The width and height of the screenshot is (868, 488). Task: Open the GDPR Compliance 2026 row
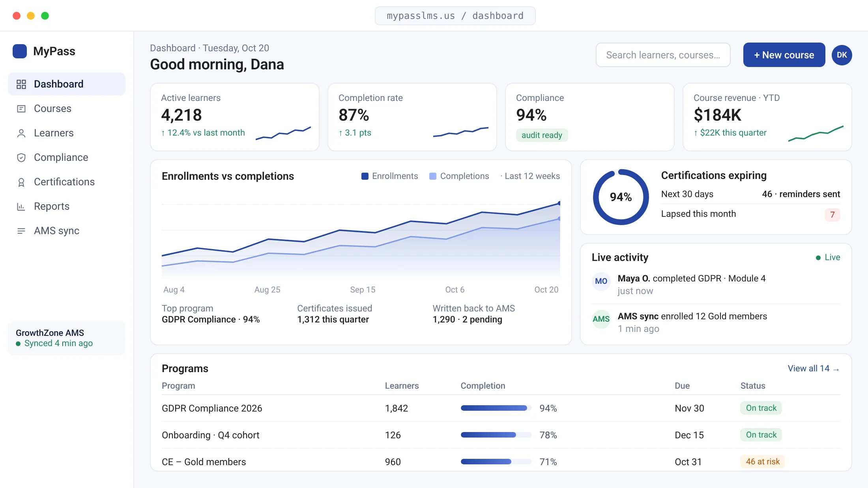tap(501, 408)
